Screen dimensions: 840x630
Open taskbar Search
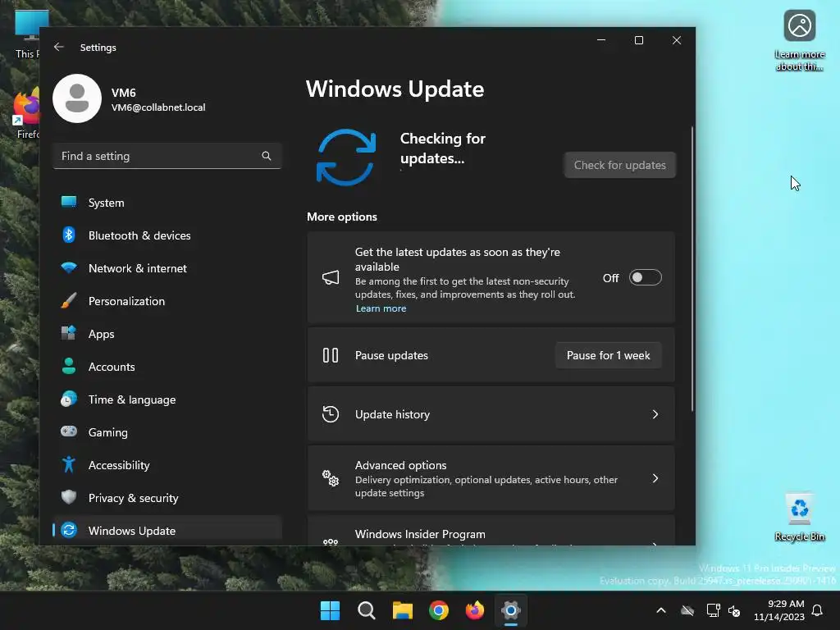[367, 610]
